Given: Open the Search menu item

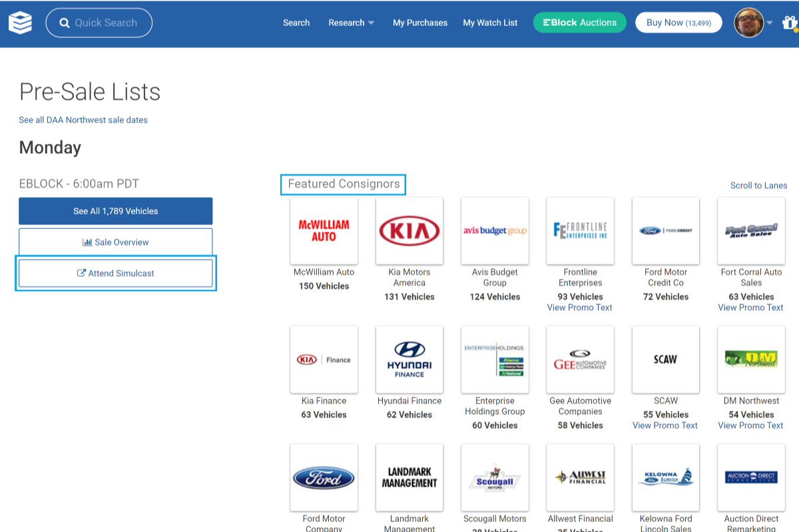Looking at the screenshot, I should point(296,23).
